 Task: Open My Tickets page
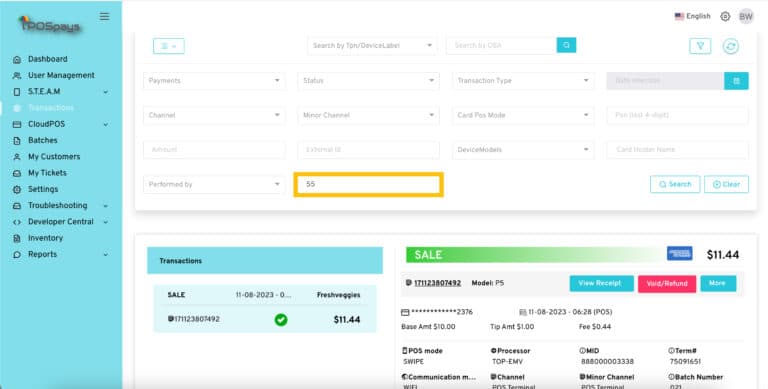coord(47,172)
